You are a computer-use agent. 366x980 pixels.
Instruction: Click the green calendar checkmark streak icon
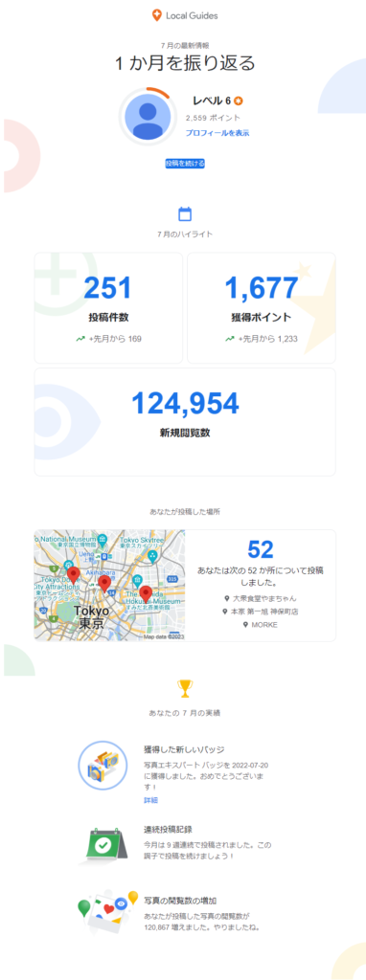[x=103, y=845]
